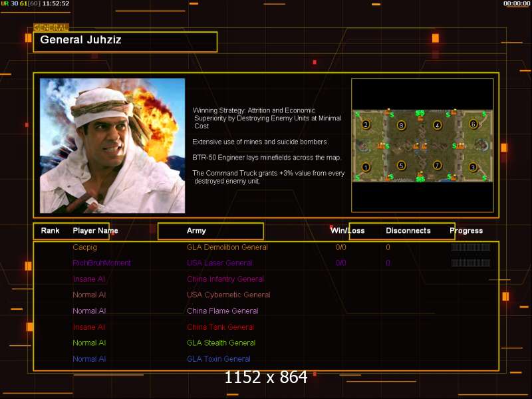
Task: Click the General Juhziz title box
Action: [x=125, y=41]
